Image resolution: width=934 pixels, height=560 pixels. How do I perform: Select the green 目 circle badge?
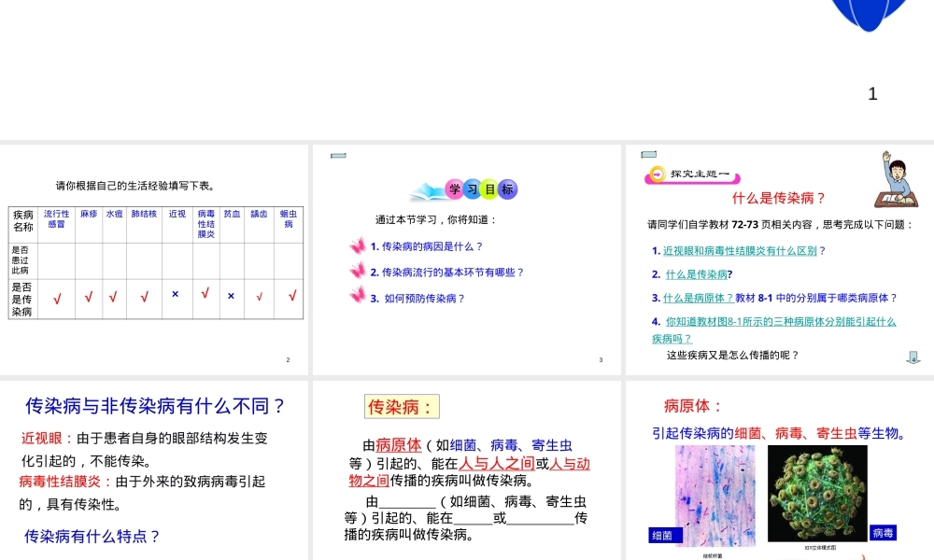pos(489,189)
